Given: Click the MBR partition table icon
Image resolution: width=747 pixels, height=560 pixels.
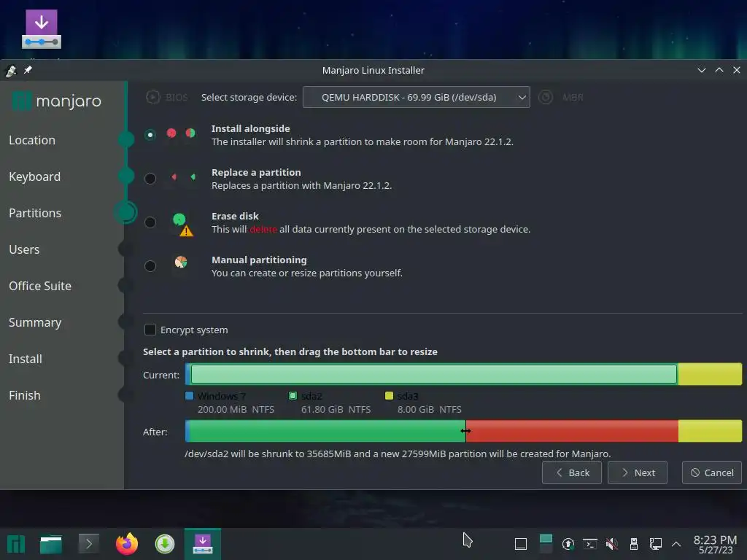Looking at the screenshot, I should 546,97.
